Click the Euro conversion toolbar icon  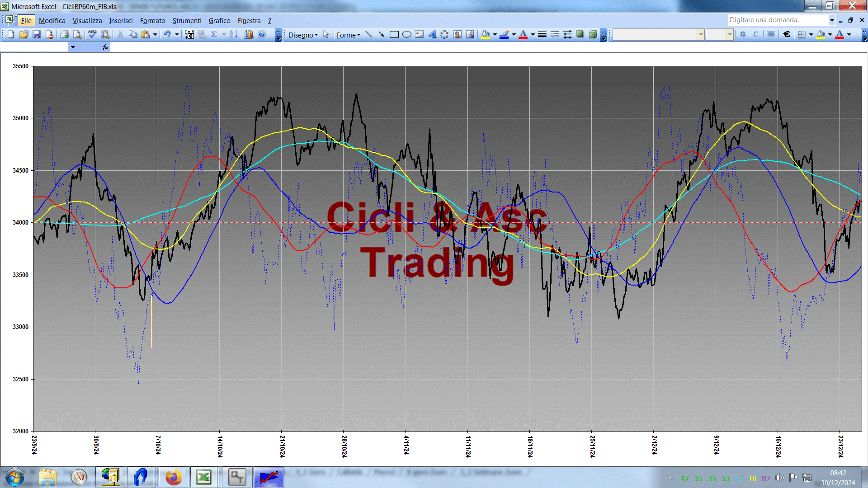[189, 34]
